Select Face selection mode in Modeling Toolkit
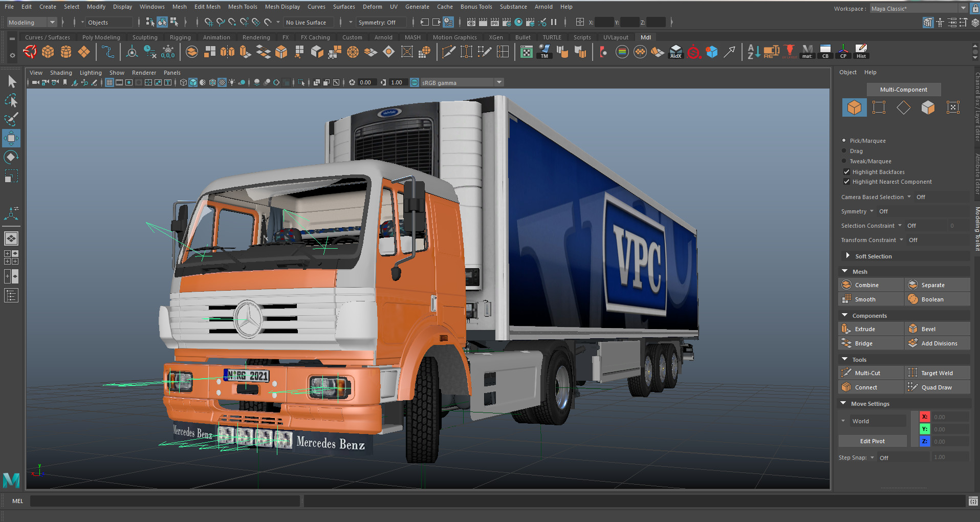Image resolution: width=980 pixels, height=522 pixels. [x=928, y=107]
